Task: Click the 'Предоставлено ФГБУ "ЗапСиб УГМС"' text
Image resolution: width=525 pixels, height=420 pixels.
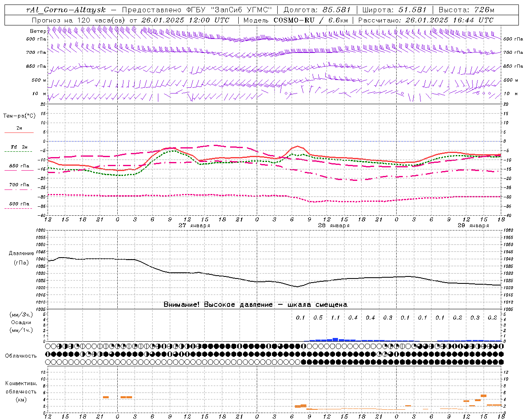Action: [x=197, y=10]
